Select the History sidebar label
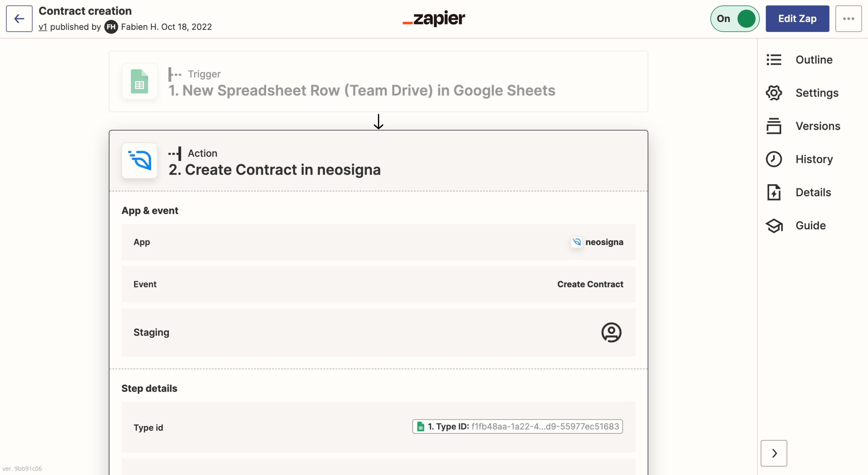Image resolution: width=868 pixels, height=475 pixels. [x=814, y=159]
